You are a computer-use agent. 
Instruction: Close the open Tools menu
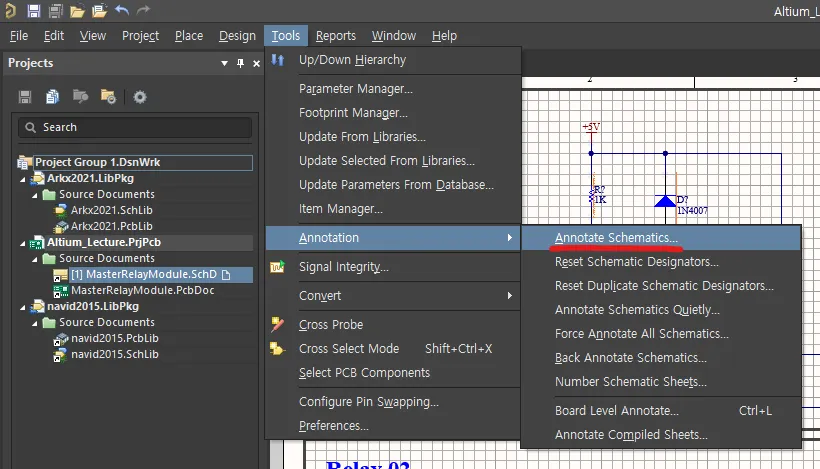[286, 36]
